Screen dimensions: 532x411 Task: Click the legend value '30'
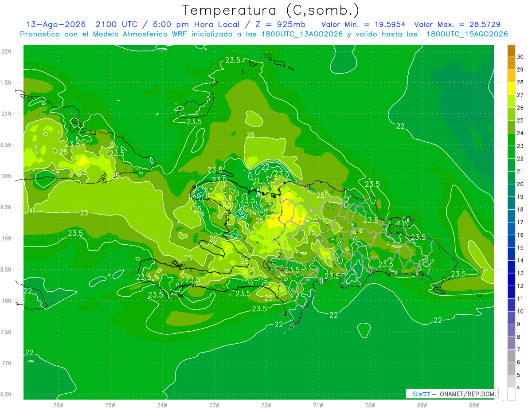pos(520,56)
